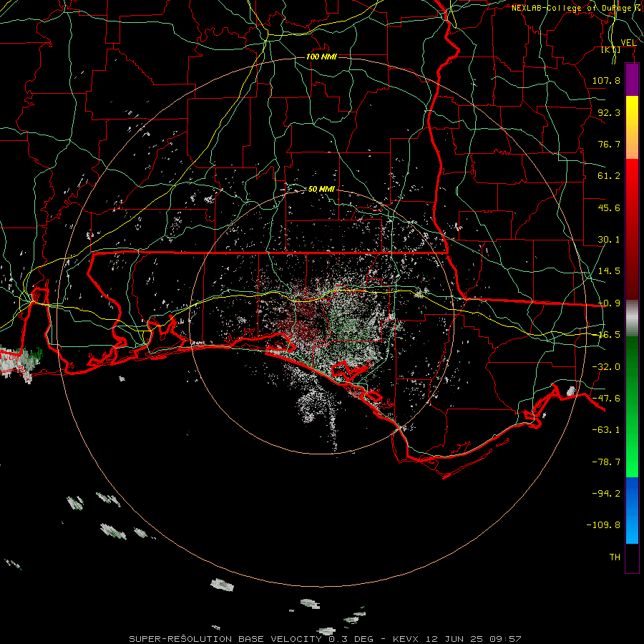Select the -32.0 legend value
This screenshot has width=644, height=644.
(606, 367)
